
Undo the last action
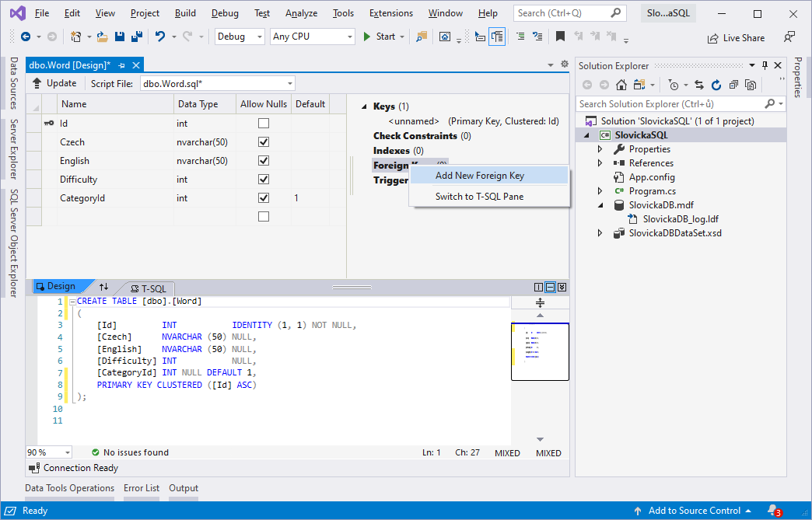pyautogui.click(x=160, y=37)
